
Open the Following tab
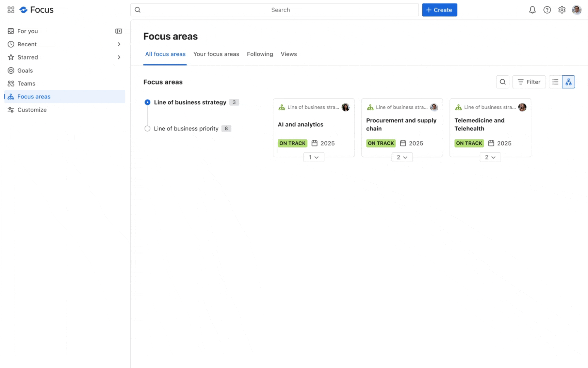click(x=260, y=54)
